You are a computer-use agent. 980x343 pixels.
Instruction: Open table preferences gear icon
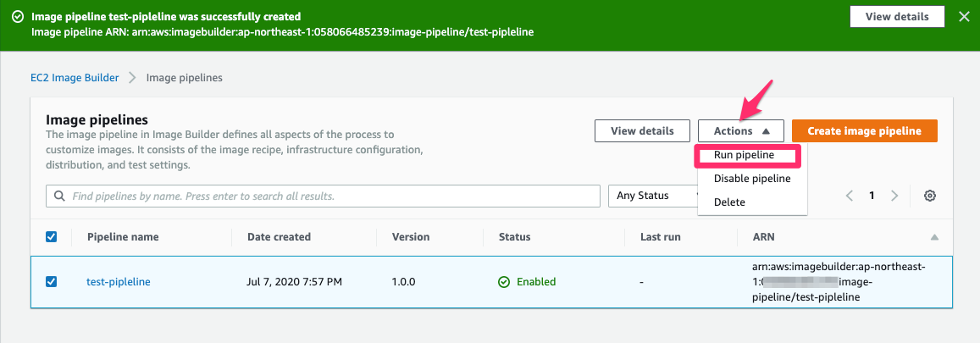[x=930, y=196]
